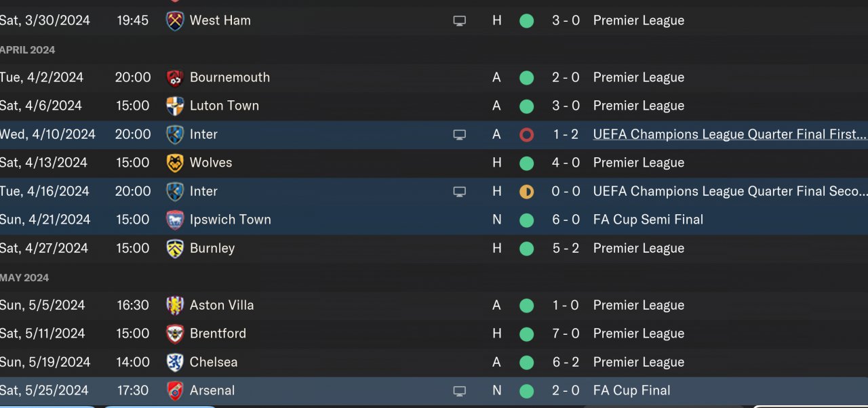Open the 4 - 0 Wolves match result
This screenshot has width=868, height=408.
pos(566,163)
